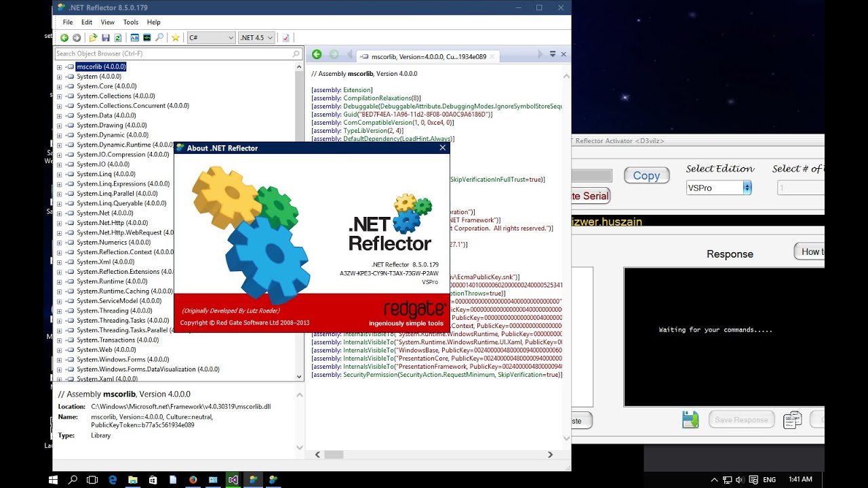This screenshot has width=868, height=488.
Task: Switch to Visual Studio on the taskbar
Action: tap(233, 479)
